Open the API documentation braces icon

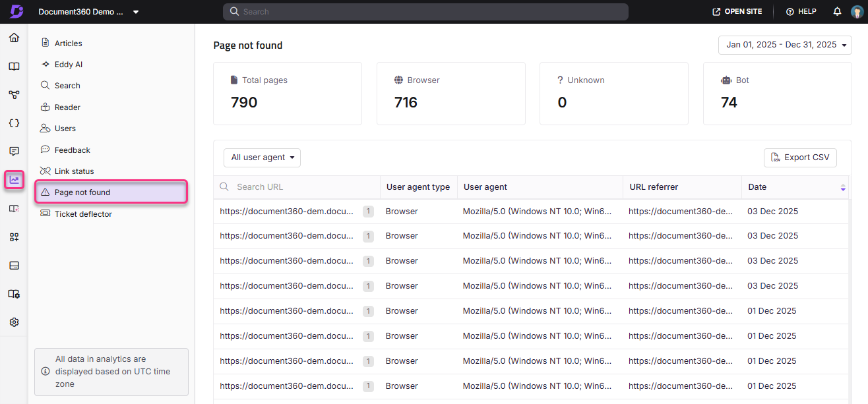tap(14, 123)
